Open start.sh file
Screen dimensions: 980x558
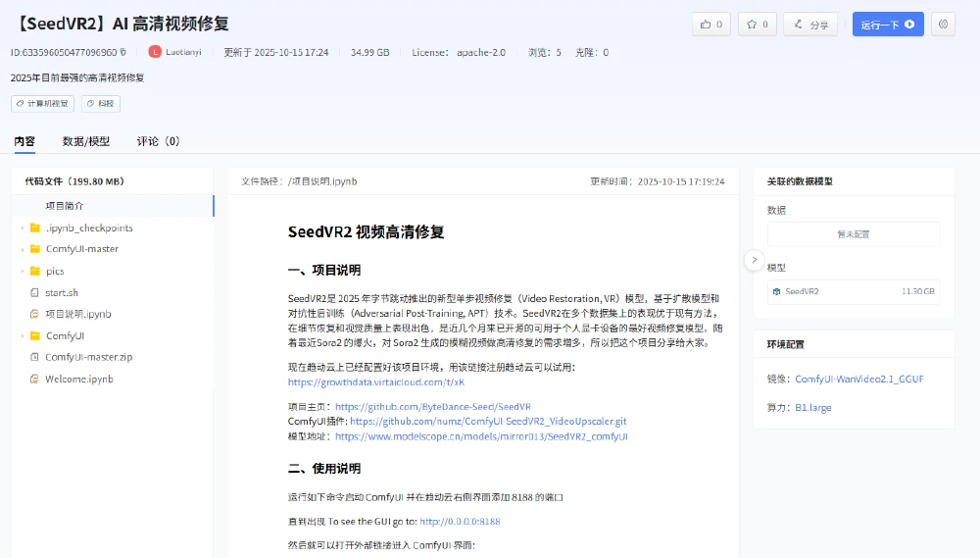61,293
